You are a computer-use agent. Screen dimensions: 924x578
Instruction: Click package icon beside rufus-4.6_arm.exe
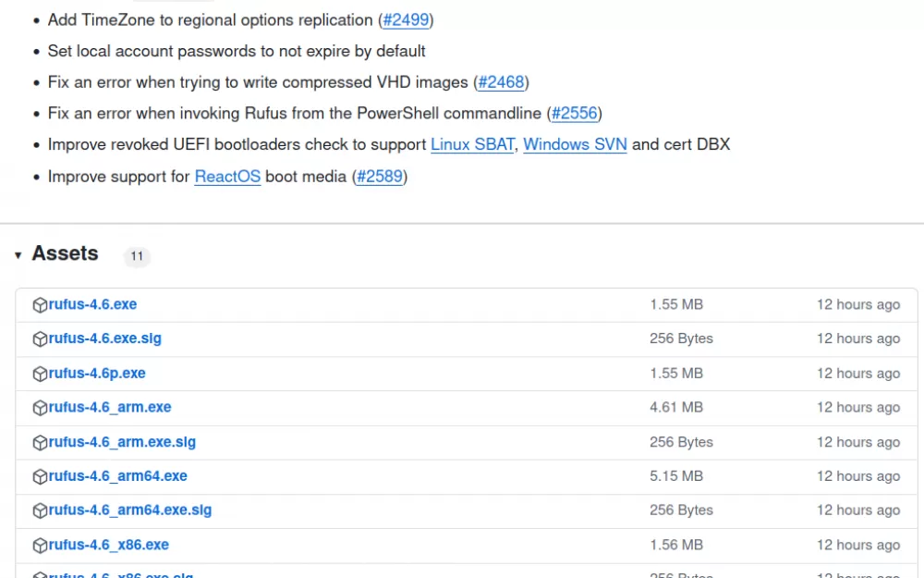[40, 408]
